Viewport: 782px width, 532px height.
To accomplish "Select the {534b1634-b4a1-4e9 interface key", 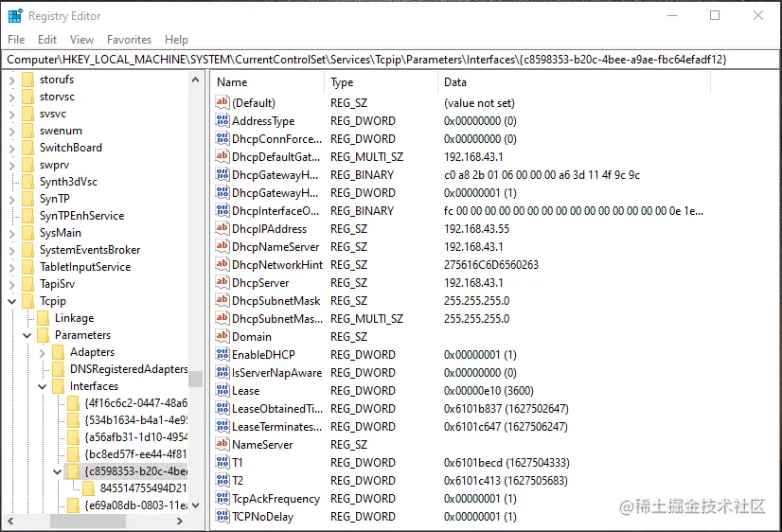I will click(x=135, y=419).
